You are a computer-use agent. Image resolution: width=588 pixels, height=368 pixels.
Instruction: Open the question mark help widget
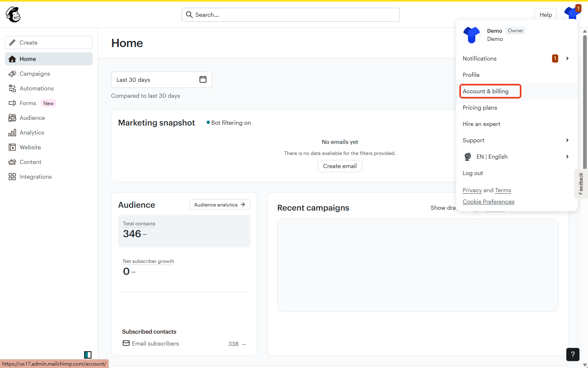click(572, 355)
